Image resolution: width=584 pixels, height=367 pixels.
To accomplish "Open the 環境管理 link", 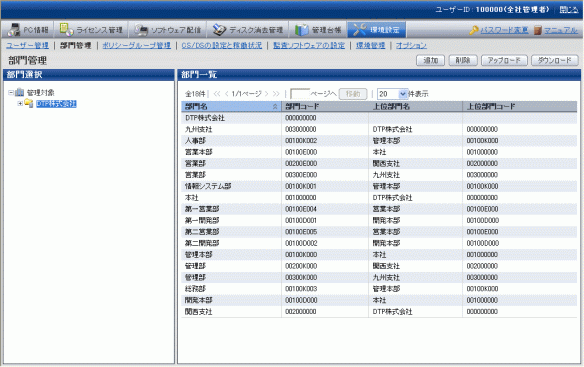I will (370, 45).
